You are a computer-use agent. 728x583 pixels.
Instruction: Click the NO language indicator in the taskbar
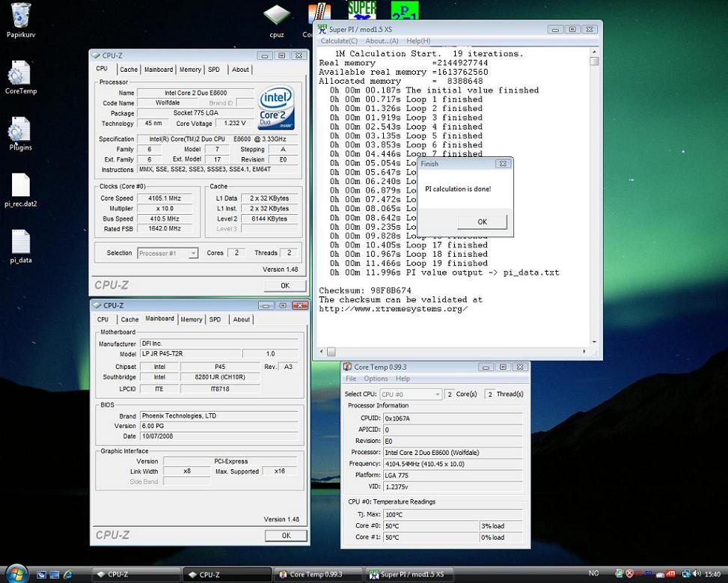click(x=593, y=573)
